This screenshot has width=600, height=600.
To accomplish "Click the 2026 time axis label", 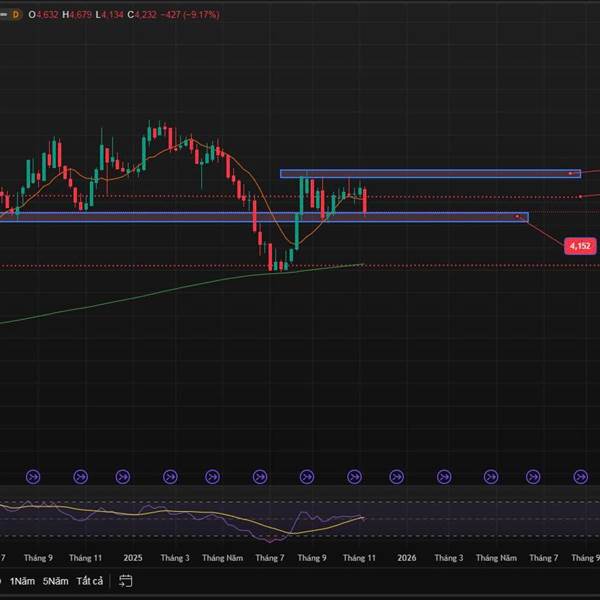I will 406,558.
